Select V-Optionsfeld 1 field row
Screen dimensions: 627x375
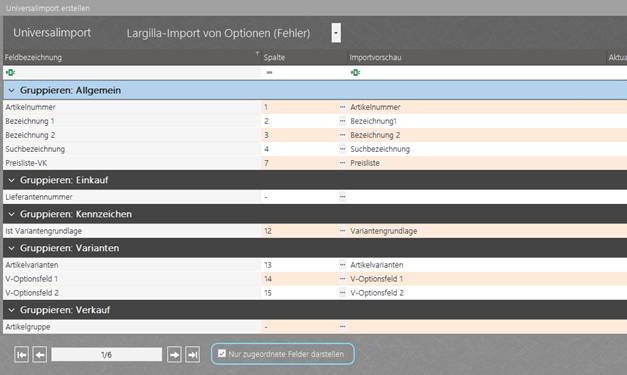coord(315,279)
